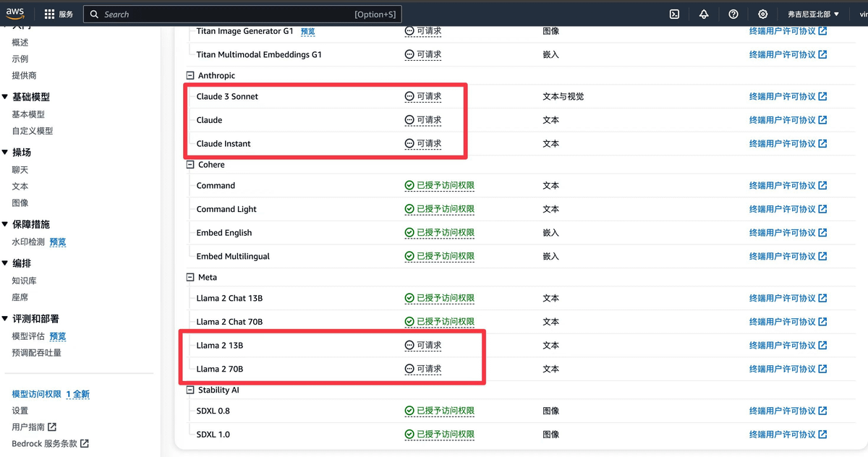This screenshot has width=868, height=457.
Task: Collapse the 操场 sidebar section
Action: [x=5, y=153]
